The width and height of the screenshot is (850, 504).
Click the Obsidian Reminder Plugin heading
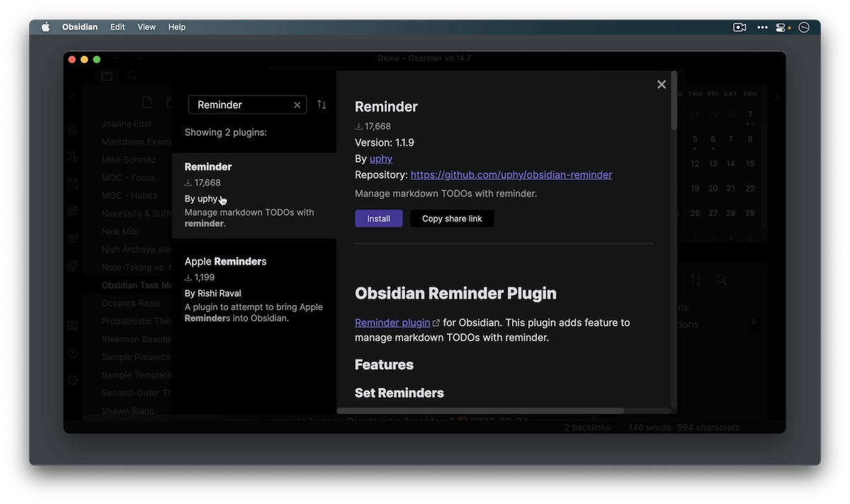(x=455, y=293)
